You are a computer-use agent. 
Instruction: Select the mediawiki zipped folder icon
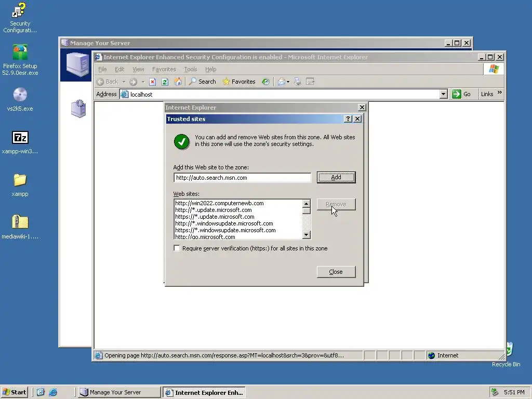click(x=20, y=228)
